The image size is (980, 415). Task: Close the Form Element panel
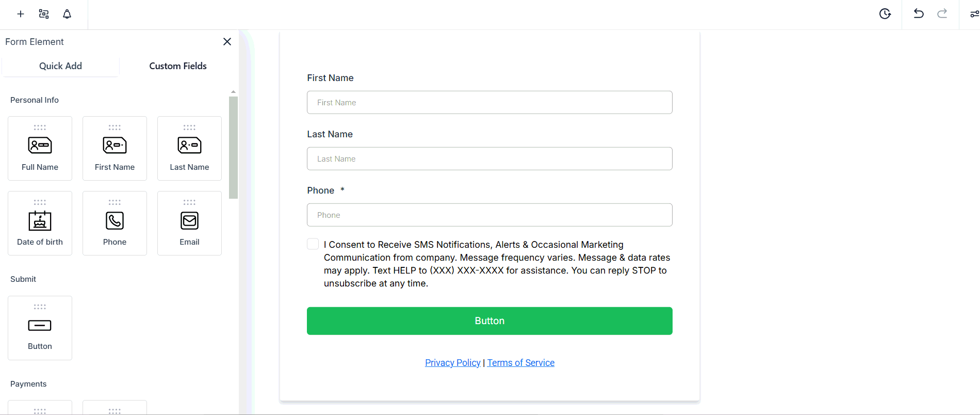coord(227,42)
